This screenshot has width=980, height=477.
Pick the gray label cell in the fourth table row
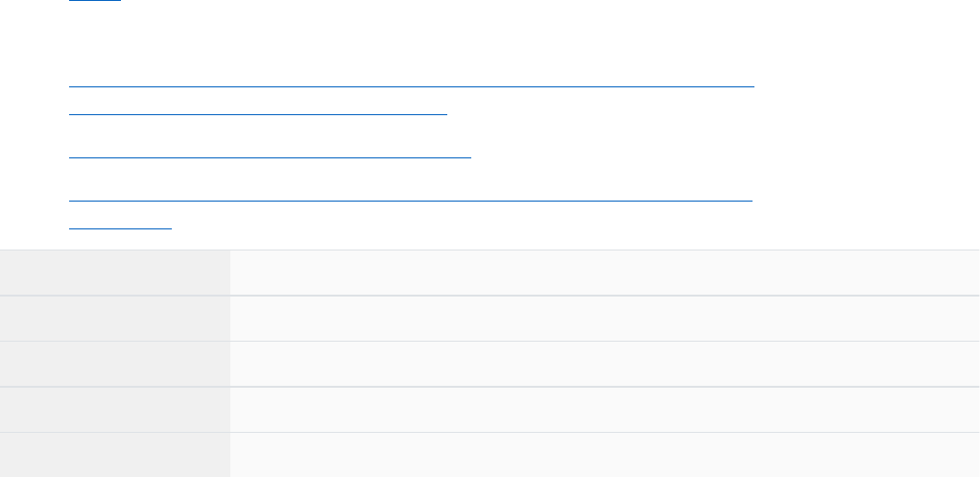click(115, 409)
